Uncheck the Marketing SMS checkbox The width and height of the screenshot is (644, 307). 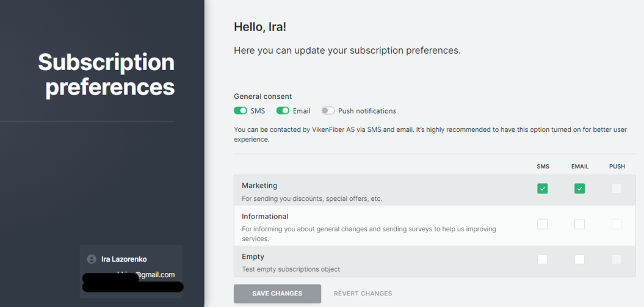pyautogui.click(x=543, y=189)
